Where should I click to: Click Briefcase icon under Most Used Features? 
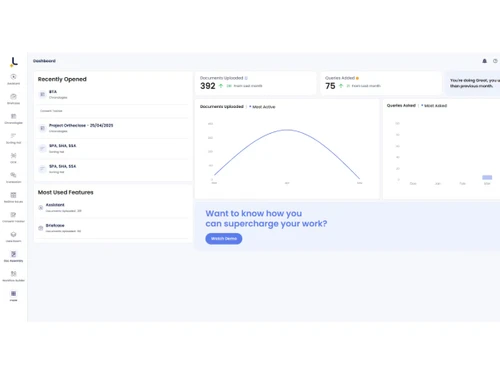coord(41,228)
